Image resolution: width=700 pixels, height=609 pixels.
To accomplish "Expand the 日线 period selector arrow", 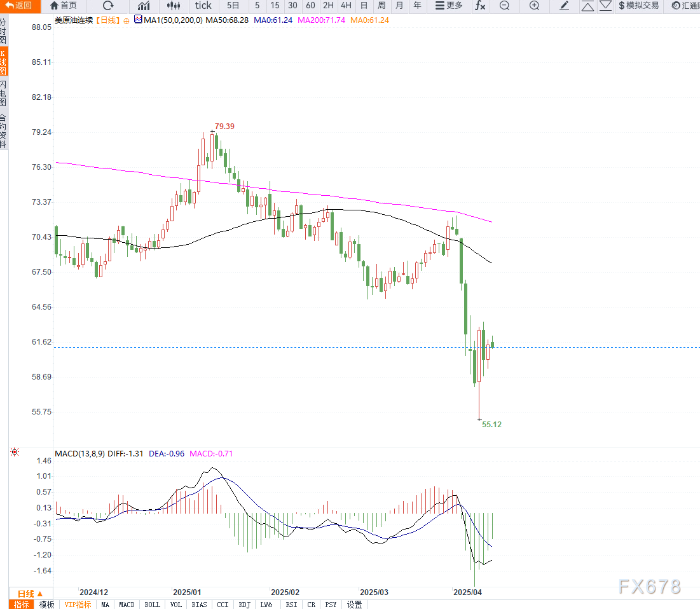I will click(x=39, y=594).
